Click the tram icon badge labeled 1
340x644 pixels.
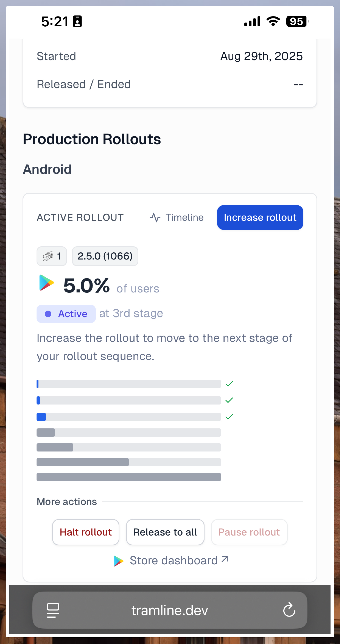(x=52, y=256)
